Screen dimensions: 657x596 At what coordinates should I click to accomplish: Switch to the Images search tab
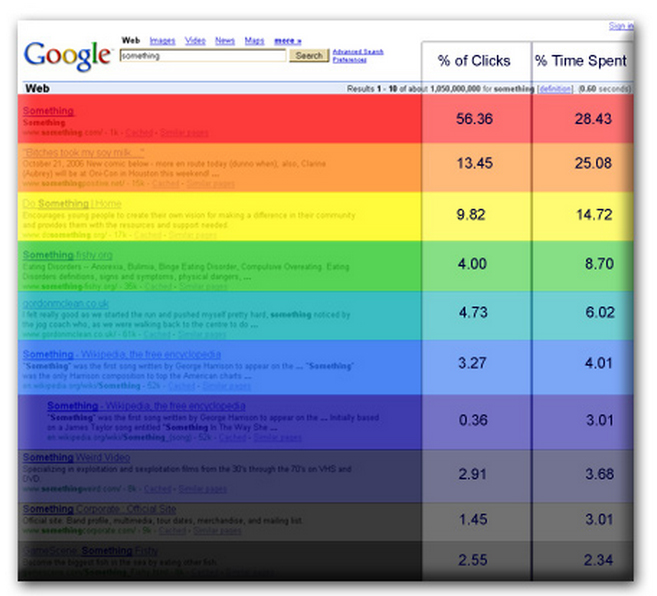[162, 41]
